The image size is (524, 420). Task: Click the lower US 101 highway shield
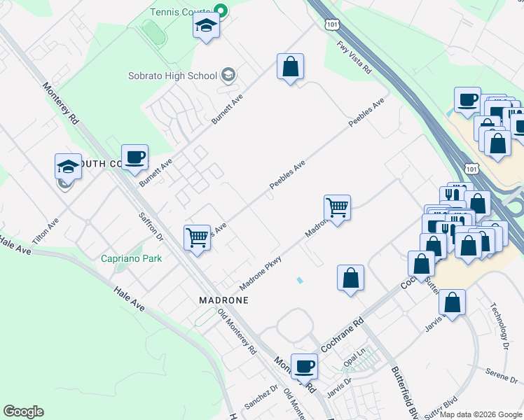pyautogui.click(x=471, y=169)
